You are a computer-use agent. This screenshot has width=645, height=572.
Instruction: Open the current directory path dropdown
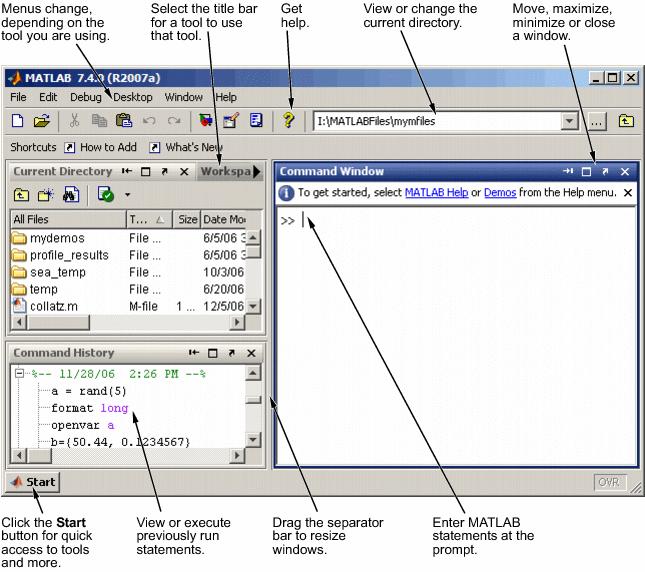coord(570,122)
